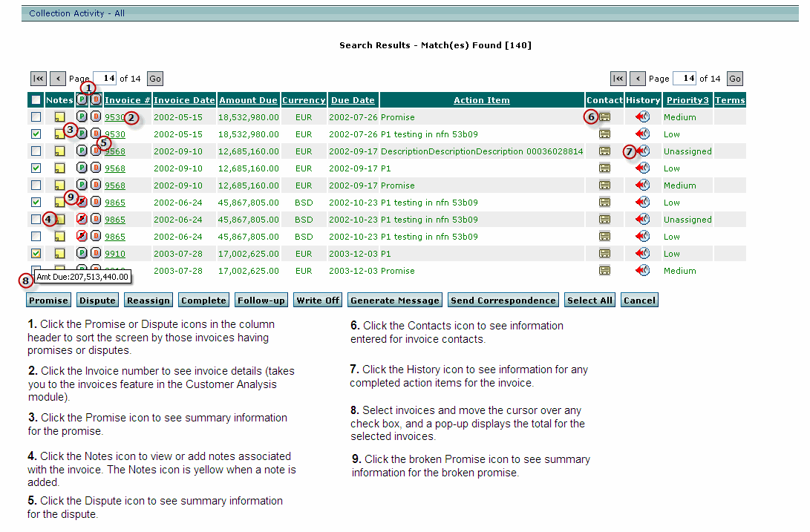Open Notes icon on 9910 P1 Low row
The width and height of the screenshot is (810, 532).
tap(60, 254)
